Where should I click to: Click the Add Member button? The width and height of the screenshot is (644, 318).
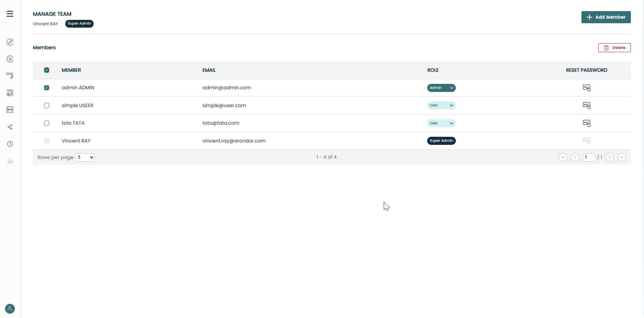pyautogui.click(x=606, y=17)
